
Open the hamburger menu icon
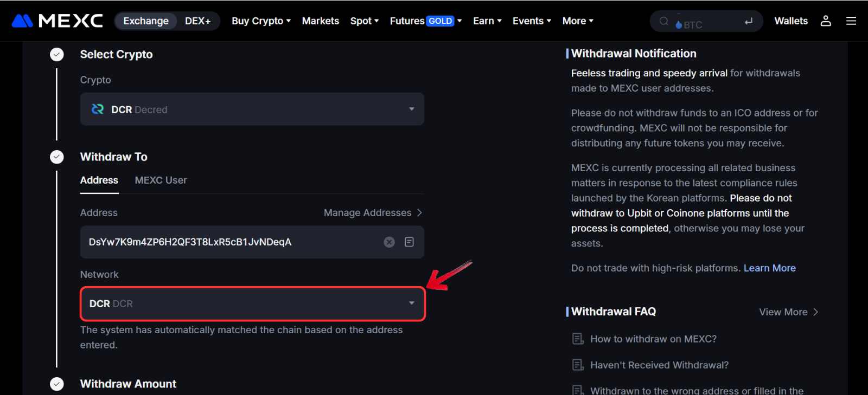851,21
